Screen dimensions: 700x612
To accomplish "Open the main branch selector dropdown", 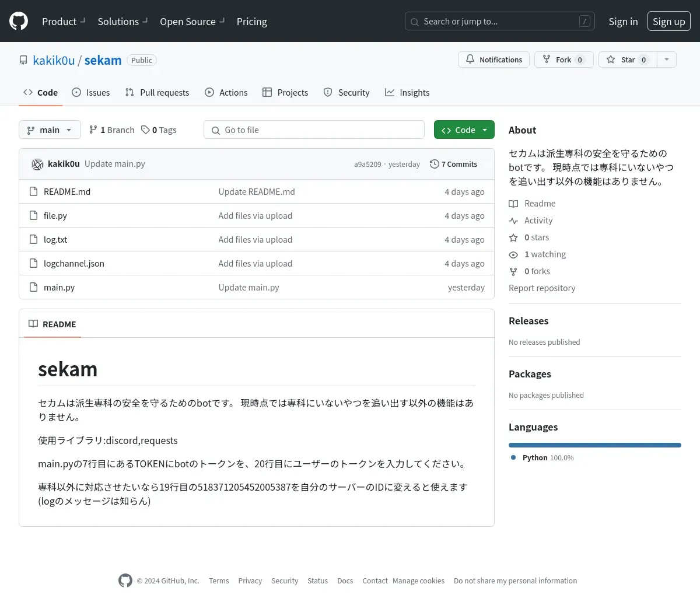I will click(x=50, y=130).
